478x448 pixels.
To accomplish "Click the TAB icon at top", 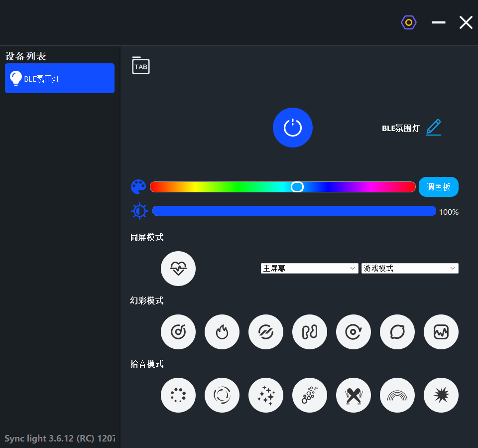I will click(141, 66).
